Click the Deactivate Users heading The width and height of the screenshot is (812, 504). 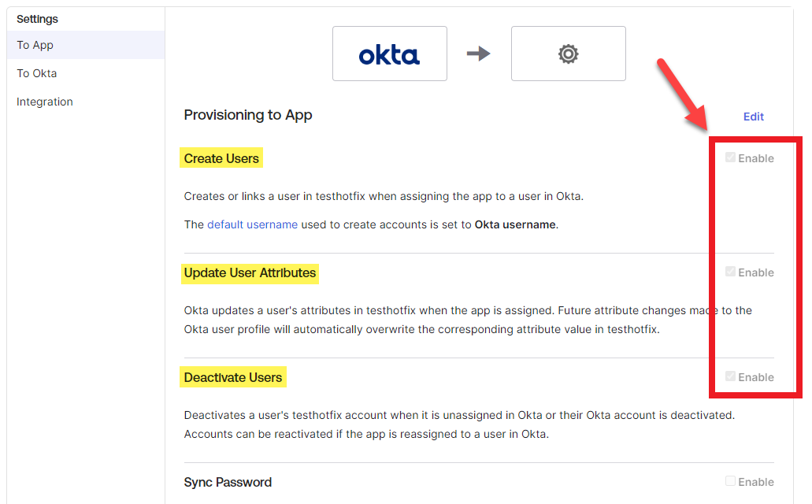tap(233, 378)
